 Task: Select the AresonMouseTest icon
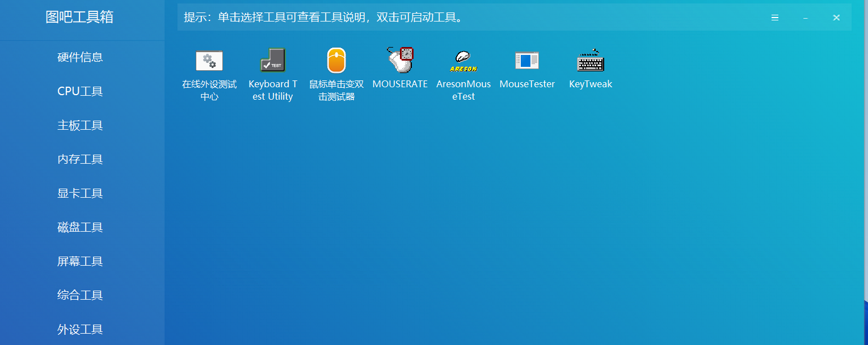[x=464, y=61]
